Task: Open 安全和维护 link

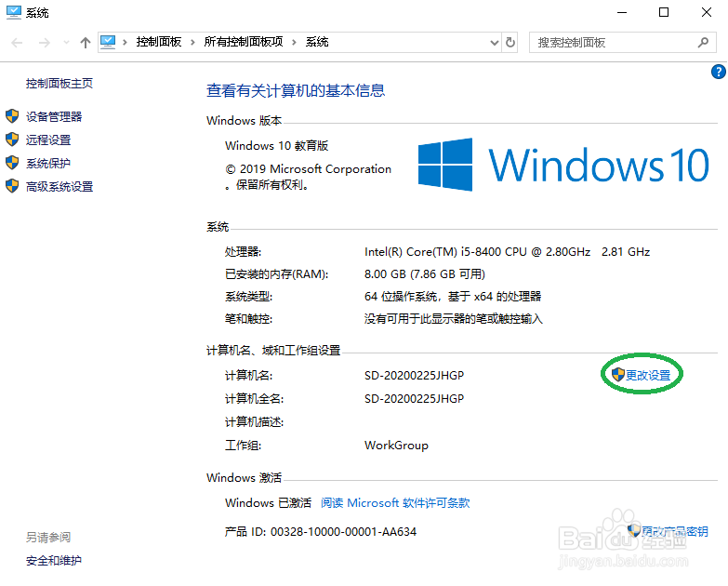Action: tap(53, 561)
